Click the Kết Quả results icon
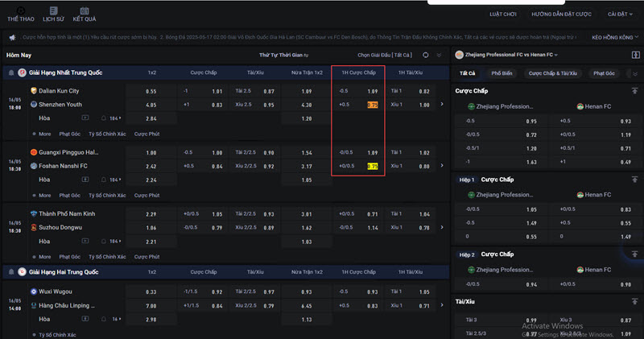 (84, 13)
